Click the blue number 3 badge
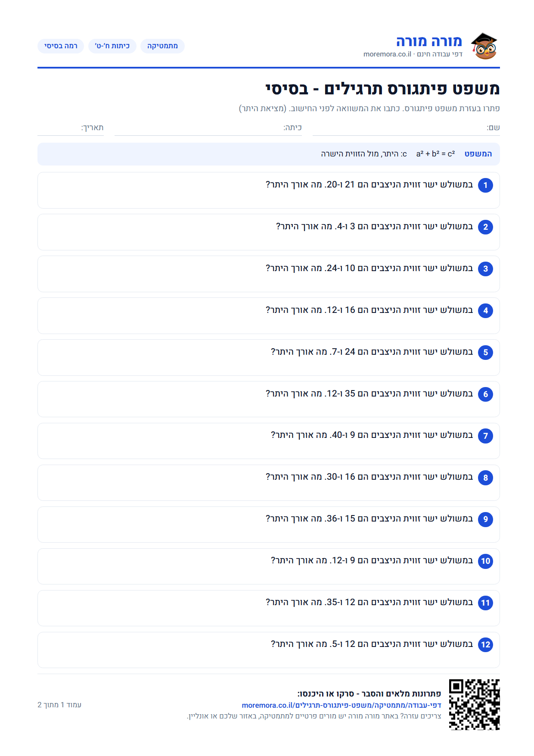 tap(485, 269)
